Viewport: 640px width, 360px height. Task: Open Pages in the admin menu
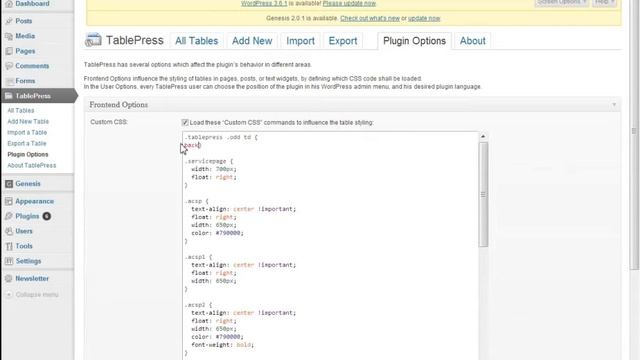[x=25, y=51]
